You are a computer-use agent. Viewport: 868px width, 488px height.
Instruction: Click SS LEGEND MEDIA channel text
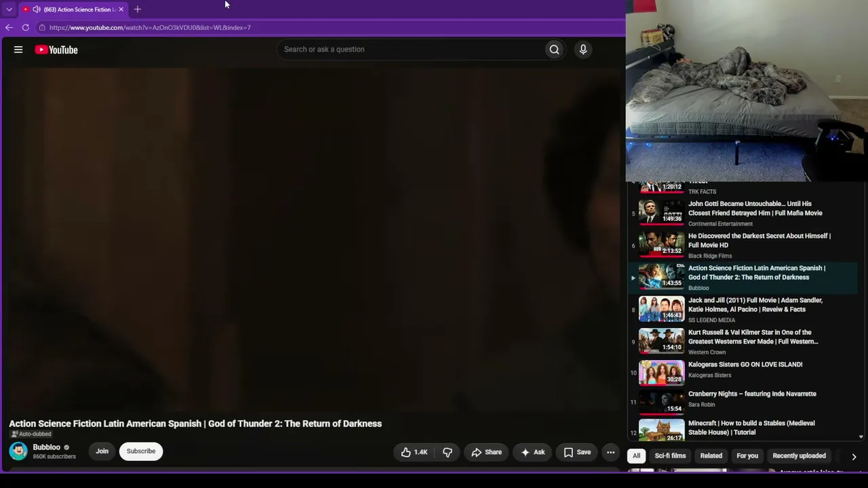pos(711,320)
